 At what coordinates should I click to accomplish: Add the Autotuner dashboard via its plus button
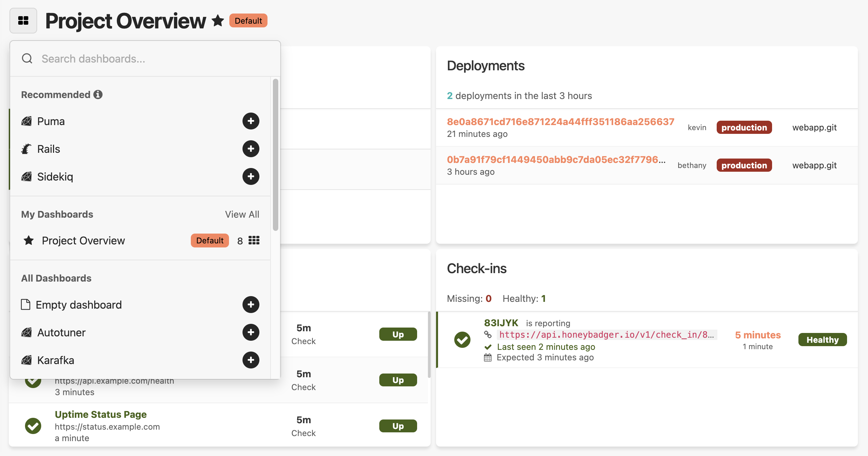251,332
